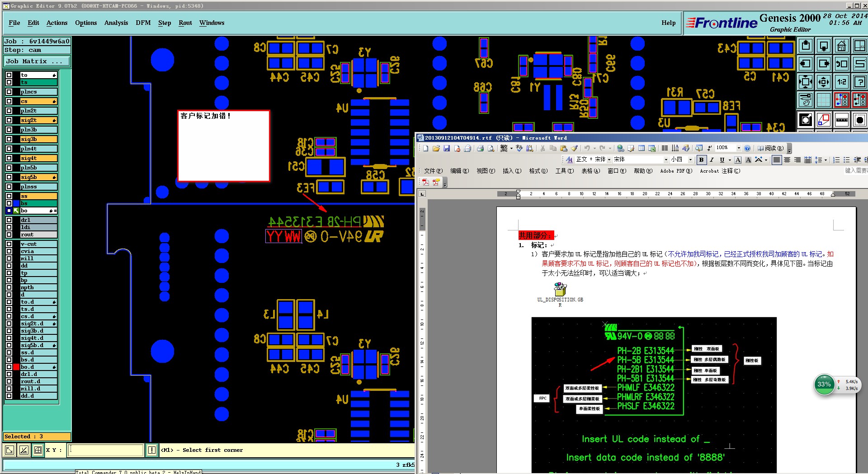Click the Job Matrix button

[x=37, y=61]
